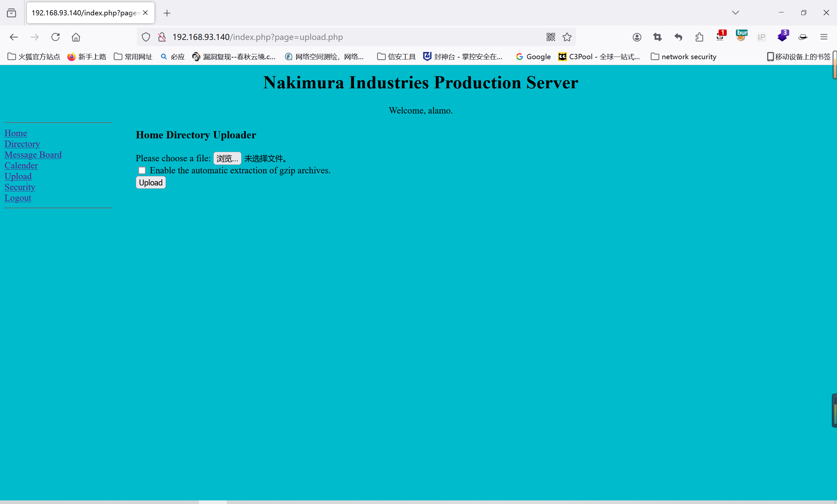The width and height of the screenshot is (837, 504).
Task: Click the insecure connection lock indicator
Action: 161,37
